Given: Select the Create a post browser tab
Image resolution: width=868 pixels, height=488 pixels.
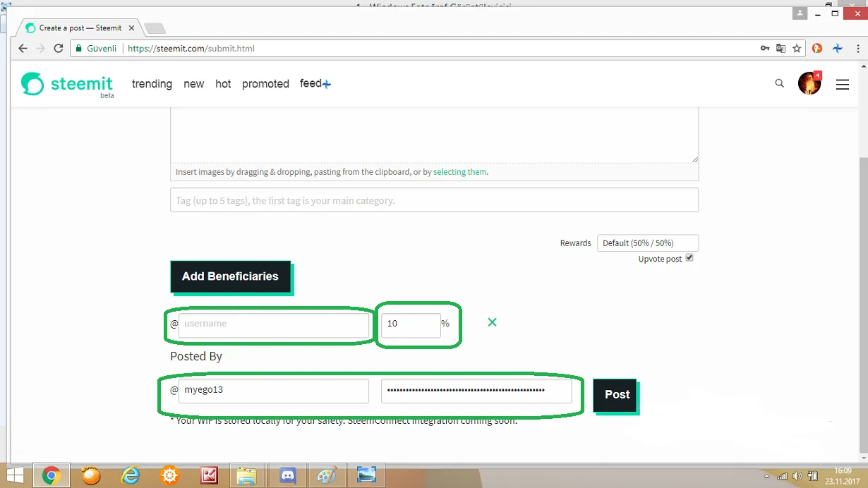Looking at the screenshot, I should (x=79, y=28).
